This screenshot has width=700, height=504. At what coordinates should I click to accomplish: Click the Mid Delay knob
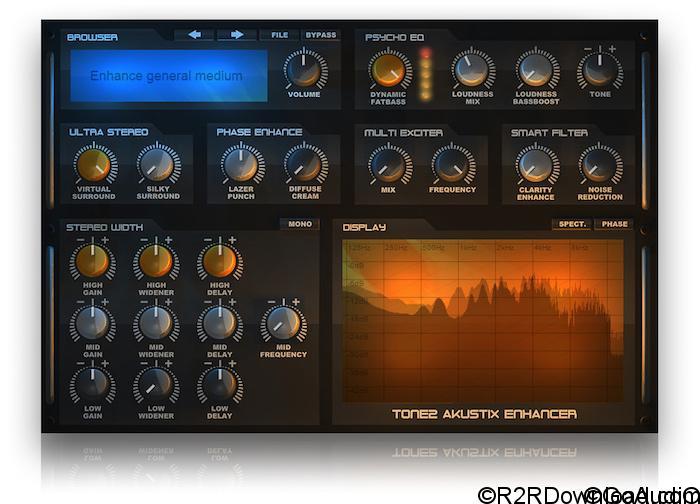pyautogui.click(x=220, y=322)
